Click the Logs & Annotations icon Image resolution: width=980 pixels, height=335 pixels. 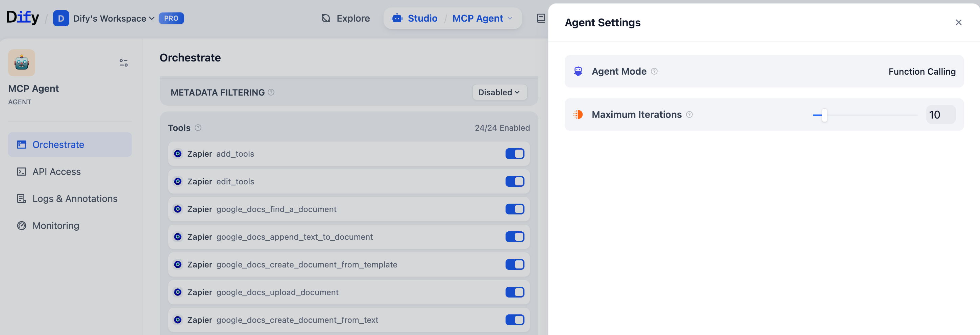click(x=22, y=199)
